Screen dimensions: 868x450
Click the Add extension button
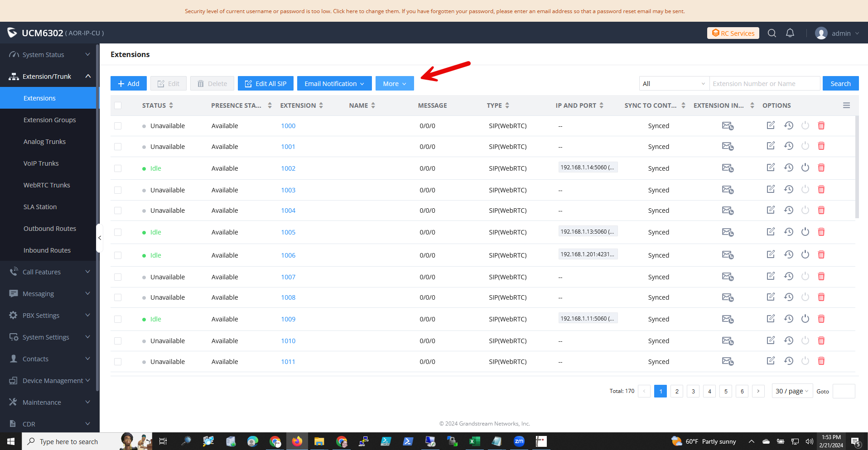129,83
